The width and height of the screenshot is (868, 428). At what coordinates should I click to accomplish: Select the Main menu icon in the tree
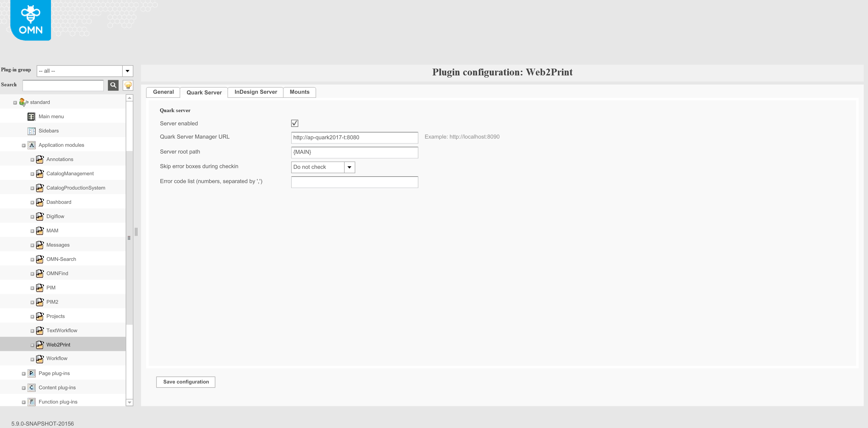coord(31,117)
